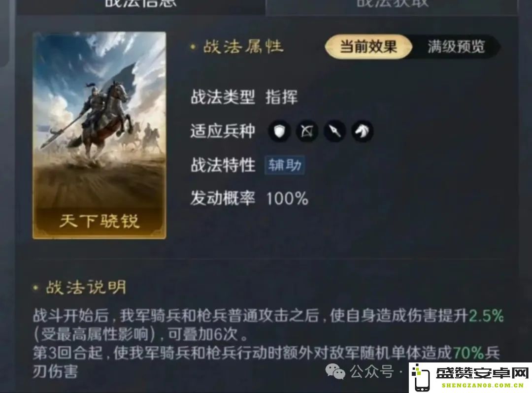Click the phone icon in 盛赞安卓网 logo
The height and width of the screenshot is (393, 532).
(421, 377)
